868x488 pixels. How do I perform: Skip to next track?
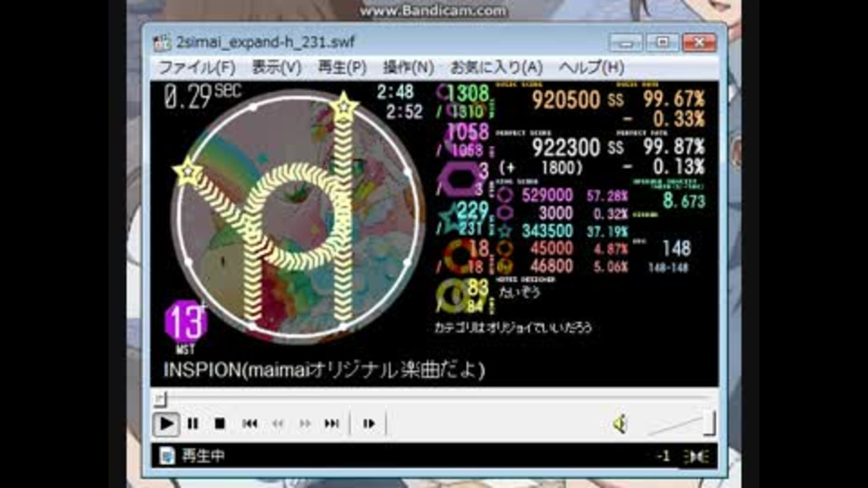click(x=332, y=424)
